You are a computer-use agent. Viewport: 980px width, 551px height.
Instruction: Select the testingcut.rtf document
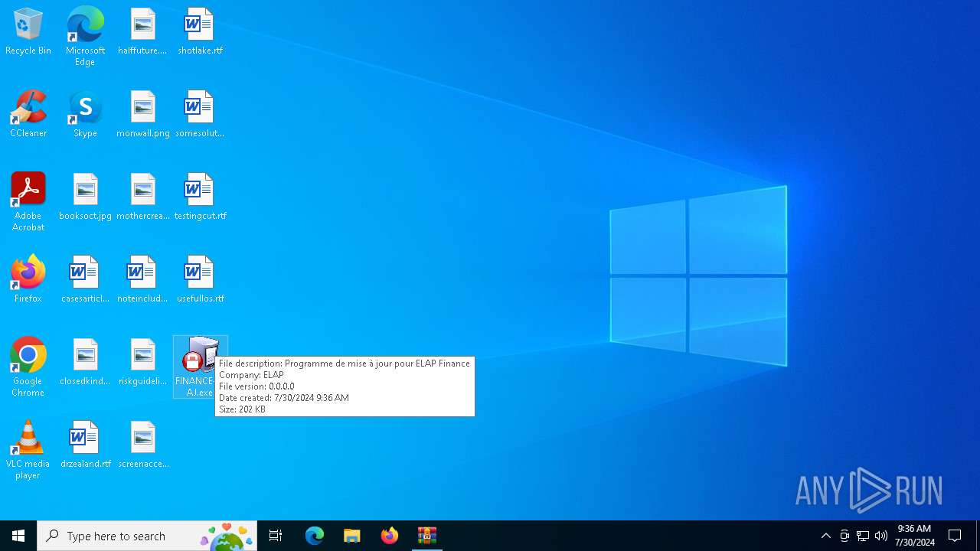(200, 197)
